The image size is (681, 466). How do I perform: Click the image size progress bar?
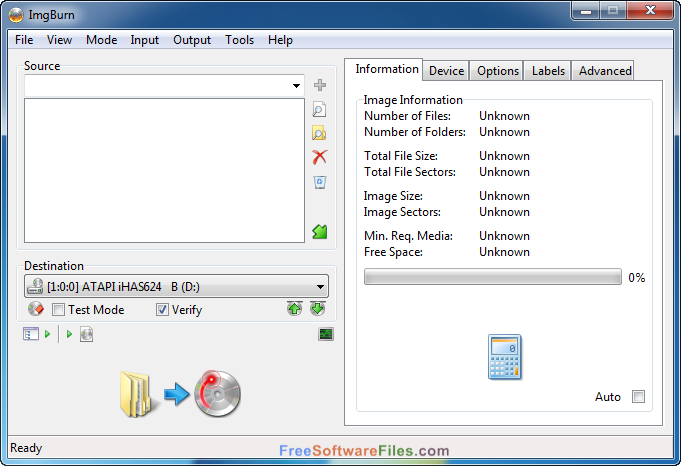coord(493,277)
